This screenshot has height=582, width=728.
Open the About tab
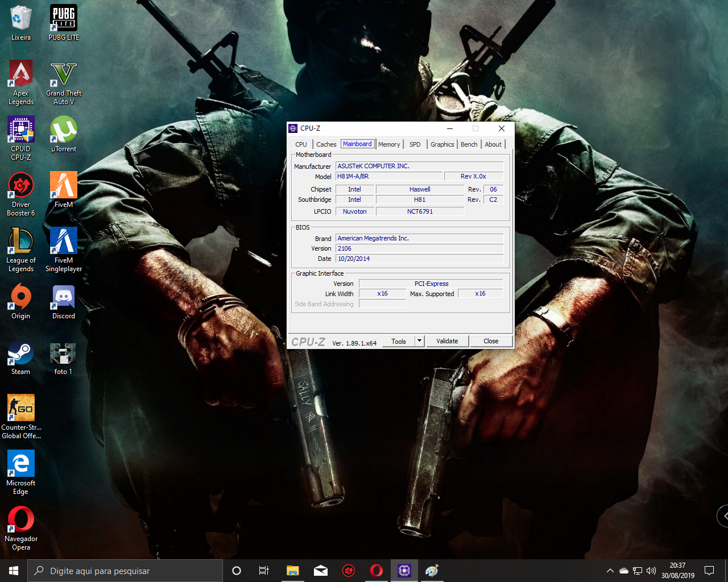(x=493, y=144)
